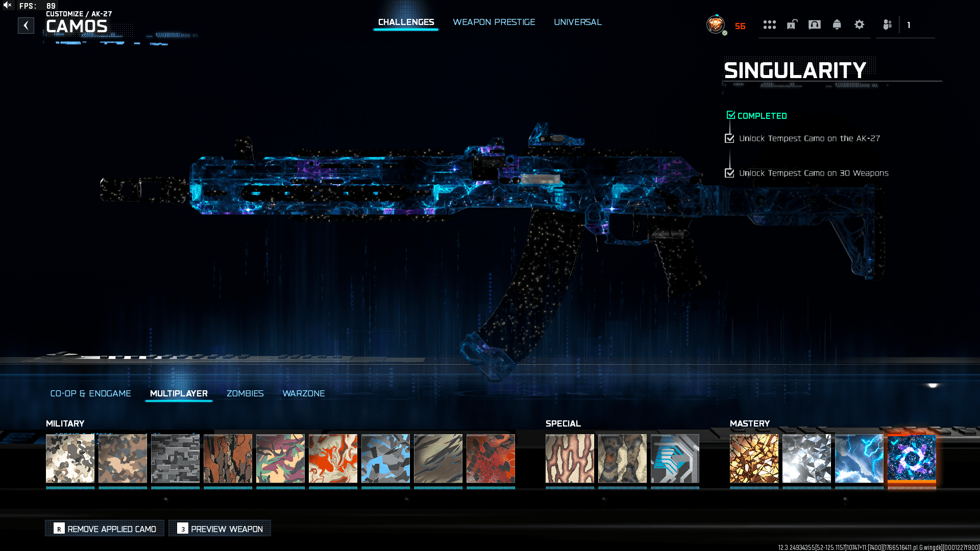Viewport: 980px width, 551px height.
Task: Click REMOVE APPLIED CAMO
Action: pos(104,529)
